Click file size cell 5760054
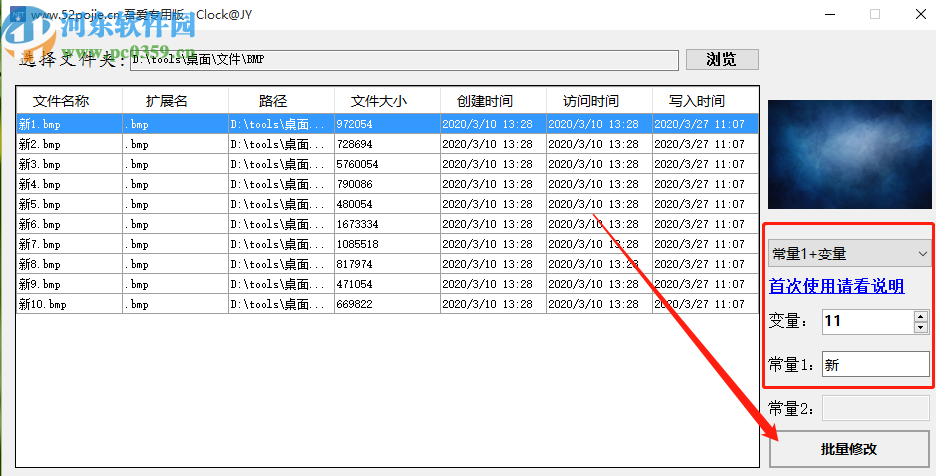The height and width of the screenshot is (476, 936). point(387,164)
